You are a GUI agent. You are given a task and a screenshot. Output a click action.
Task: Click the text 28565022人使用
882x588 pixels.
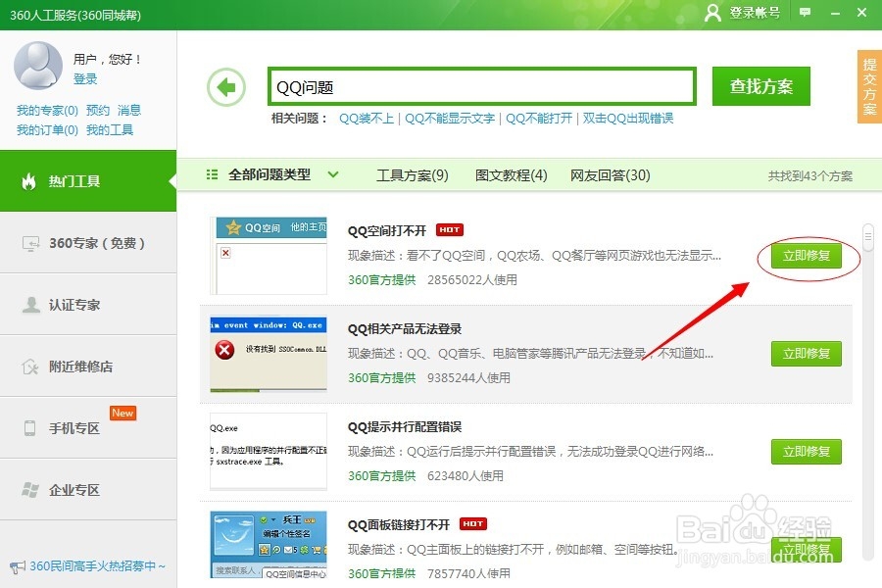pos(472,279)
